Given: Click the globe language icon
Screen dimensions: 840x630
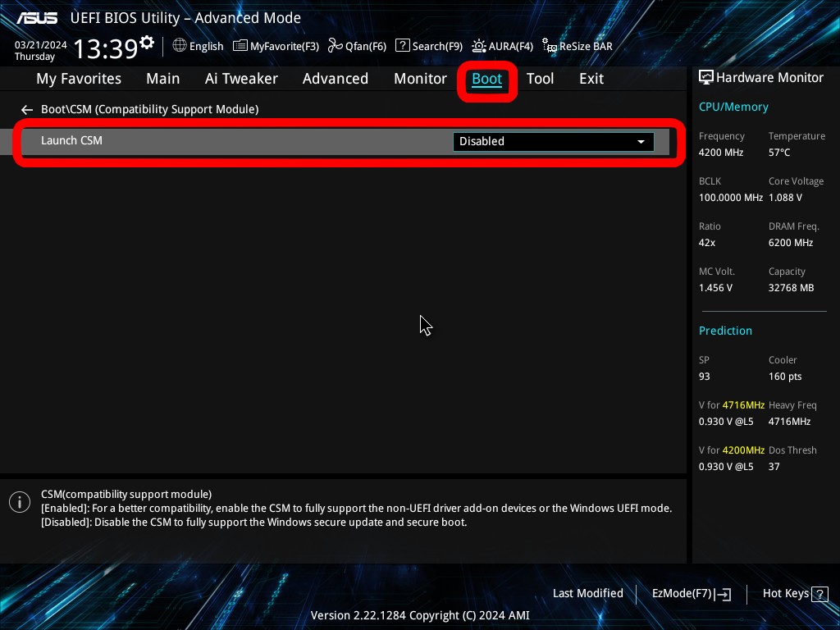Looking at the screenshot, I should [x=180, y=46].
